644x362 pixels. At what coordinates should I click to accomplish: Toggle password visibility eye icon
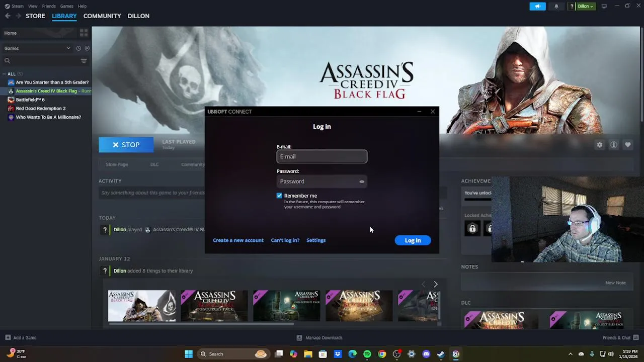[361, 182]
